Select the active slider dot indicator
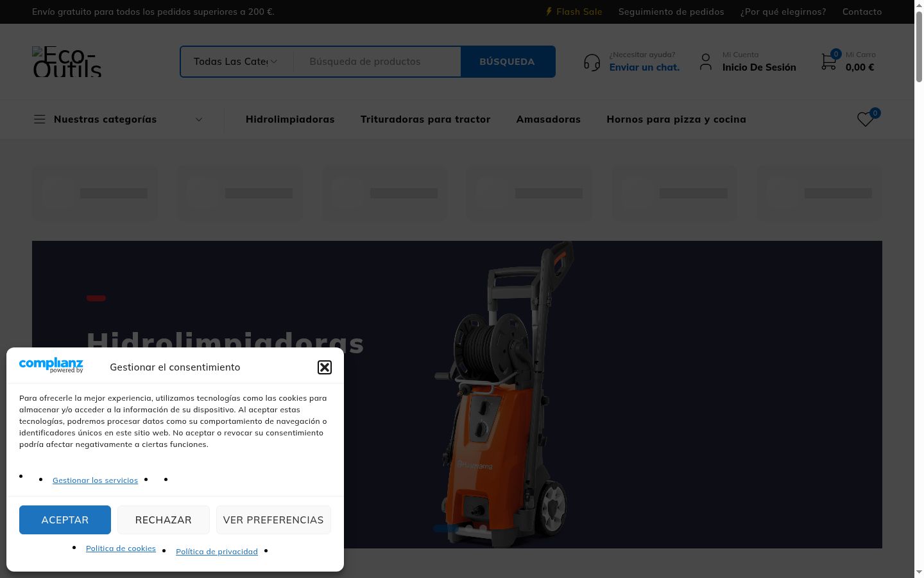Image resolution: width=924 pixels, height=578 pixels. coord(445,529)
